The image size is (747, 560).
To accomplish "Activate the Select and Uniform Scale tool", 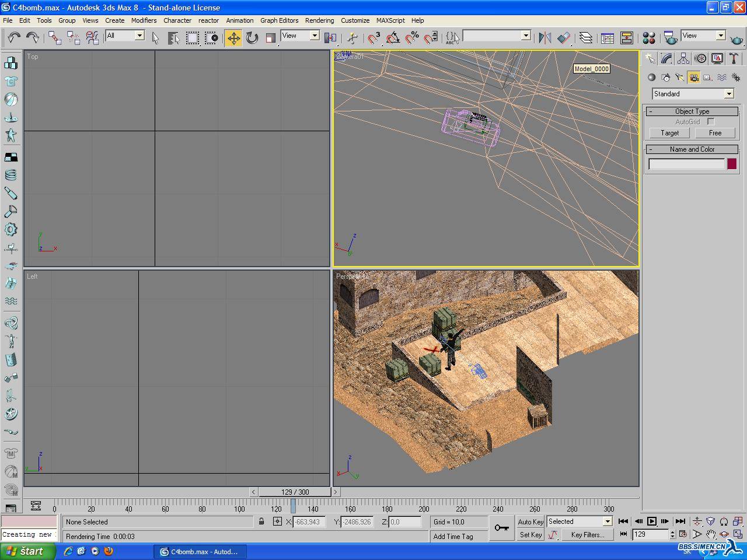I will click(271, 38).
